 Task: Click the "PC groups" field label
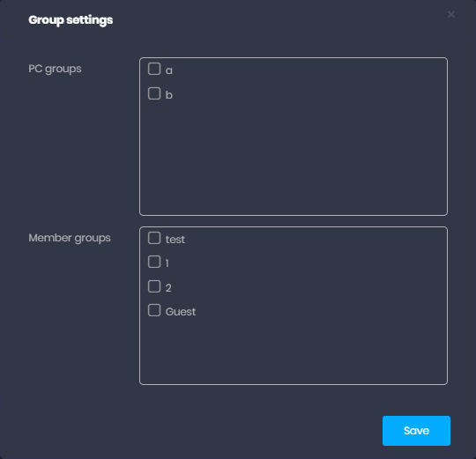tap(55, 69)
